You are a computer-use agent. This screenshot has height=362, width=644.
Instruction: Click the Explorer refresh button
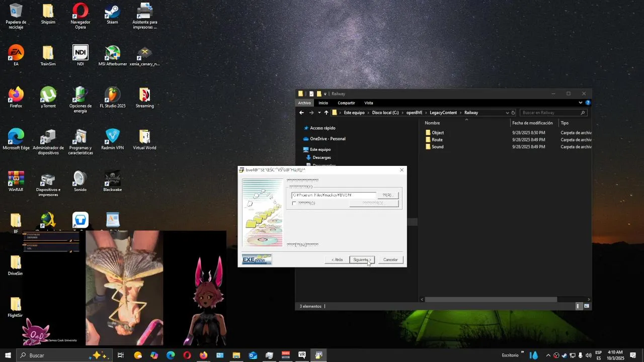point(513,113)
